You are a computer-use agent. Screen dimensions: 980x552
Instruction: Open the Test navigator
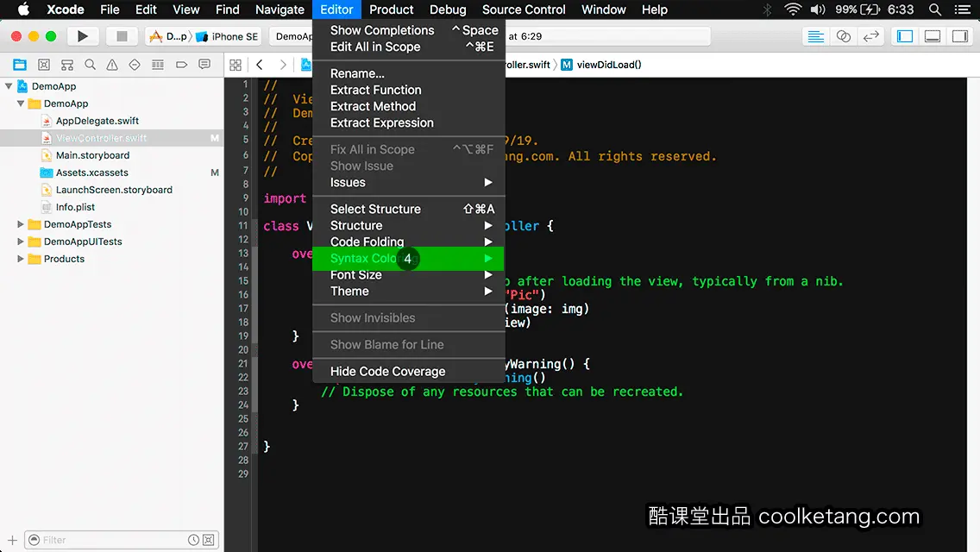pyautogui.click(x=135, y=65)
